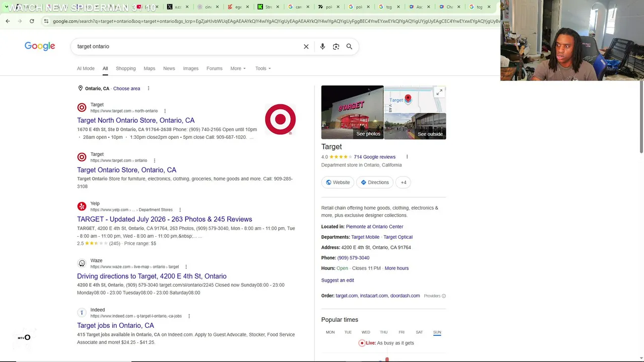Click Suggest an edit
644x362 pixels.
pos(338,281)
